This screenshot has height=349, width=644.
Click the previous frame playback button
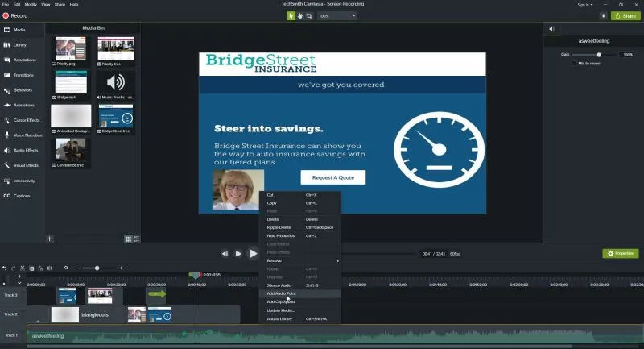(225, 254)
